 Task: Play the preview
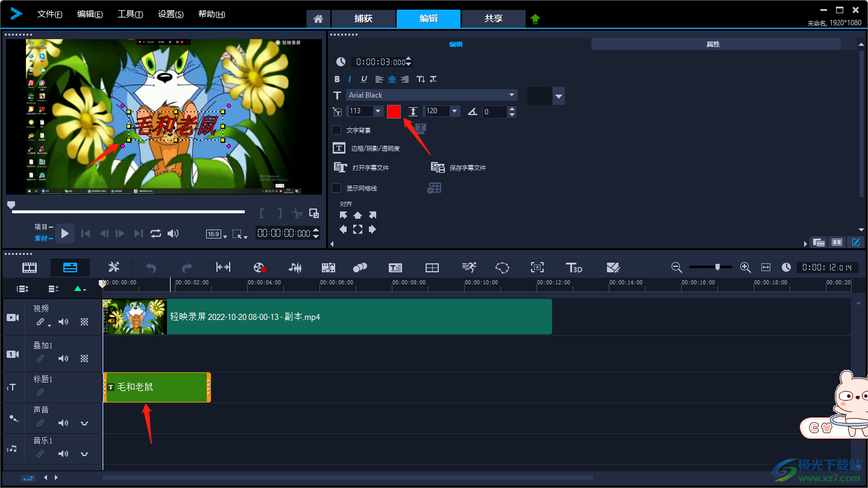pos(65,234)
